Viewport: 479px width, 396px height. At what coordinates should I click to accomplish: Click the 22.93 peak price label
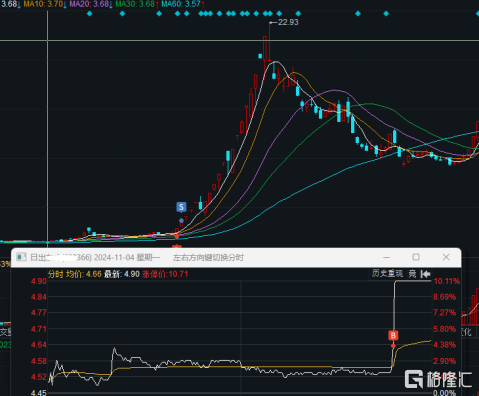pos(288,22)
